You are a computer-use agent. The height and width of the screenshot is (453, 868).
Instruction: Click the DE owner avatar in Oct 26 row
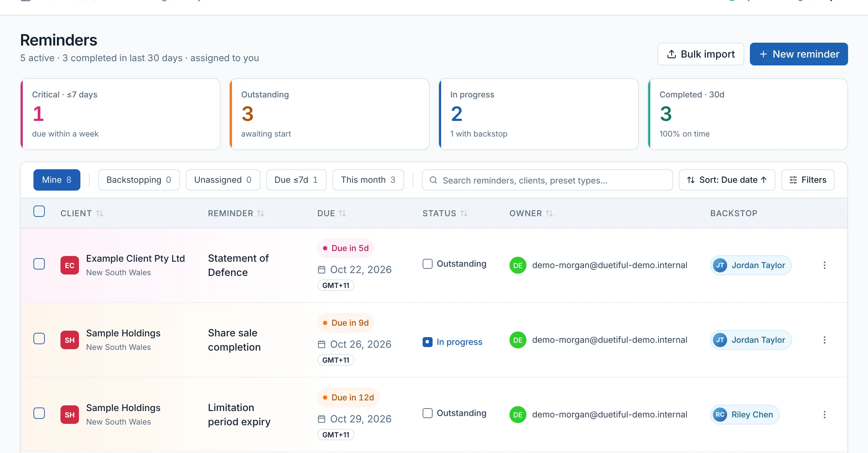click(x=518, y=340)
